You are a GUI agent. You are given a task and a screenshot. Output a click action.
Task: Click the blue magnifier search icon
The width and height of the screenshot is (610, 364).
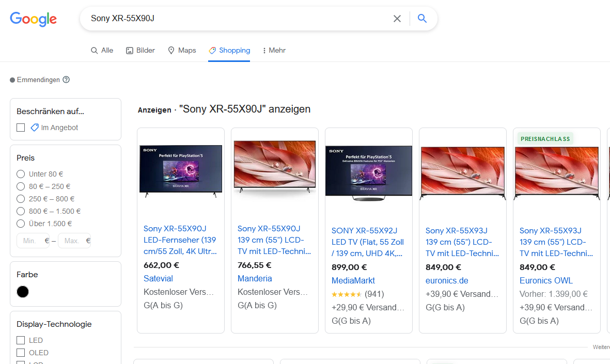click(422, 18)
